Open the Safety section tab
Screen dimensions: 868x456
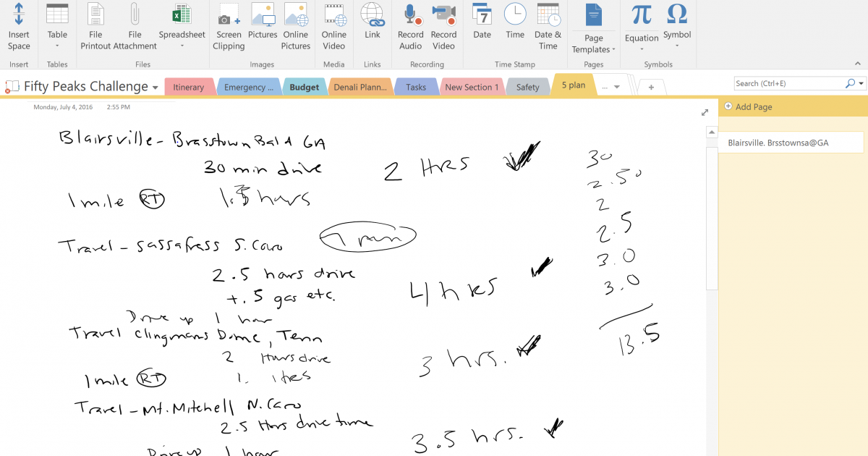527,86
